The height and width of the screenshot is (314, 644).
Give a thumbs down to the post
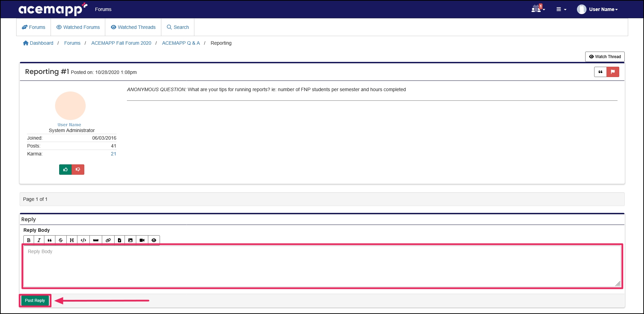[x=78, y=169]
